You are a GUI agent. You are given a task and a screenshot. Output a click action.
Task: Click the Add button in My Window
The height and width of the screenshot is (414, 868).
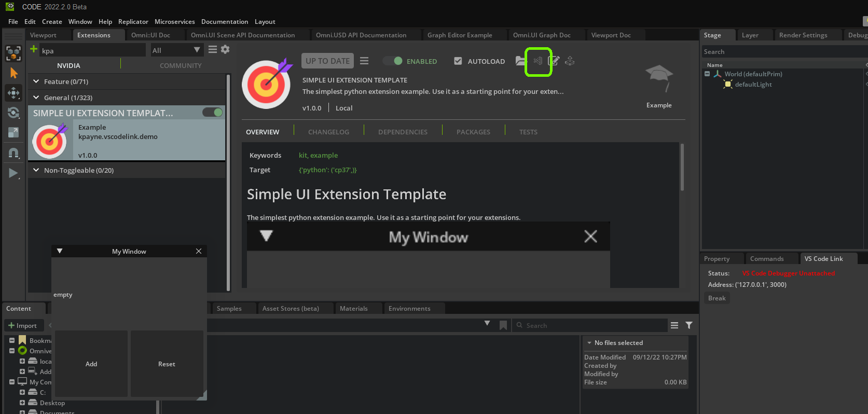pos(91,364)
